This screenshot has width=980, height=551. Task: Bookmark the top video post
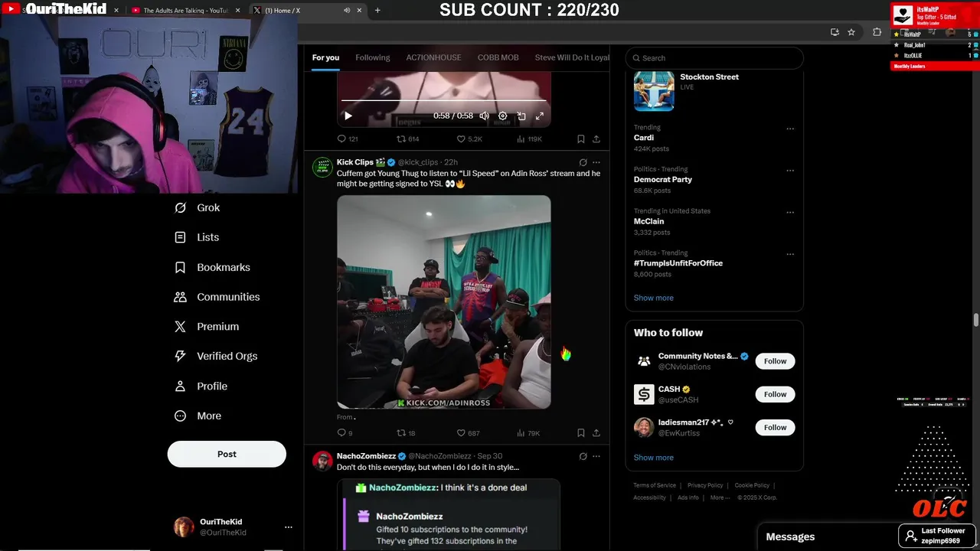click(x=581, y=139)
